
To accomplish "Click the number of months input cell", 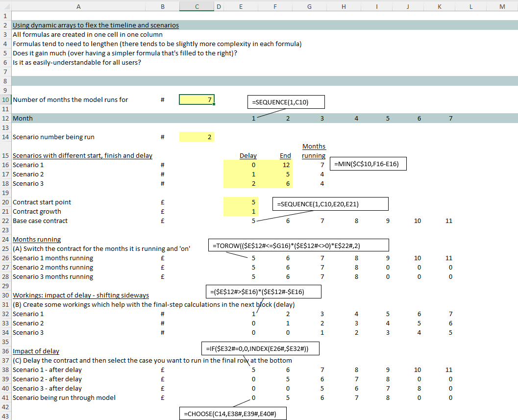I will click(x=197, y=100).
